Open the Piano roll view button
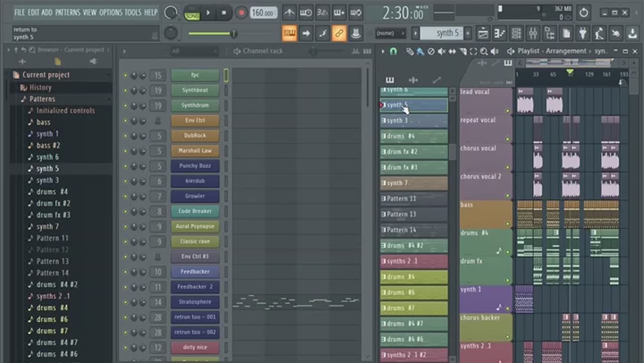Image resolution: width=644 pixels, height=363 pixels. click(500, 34)
